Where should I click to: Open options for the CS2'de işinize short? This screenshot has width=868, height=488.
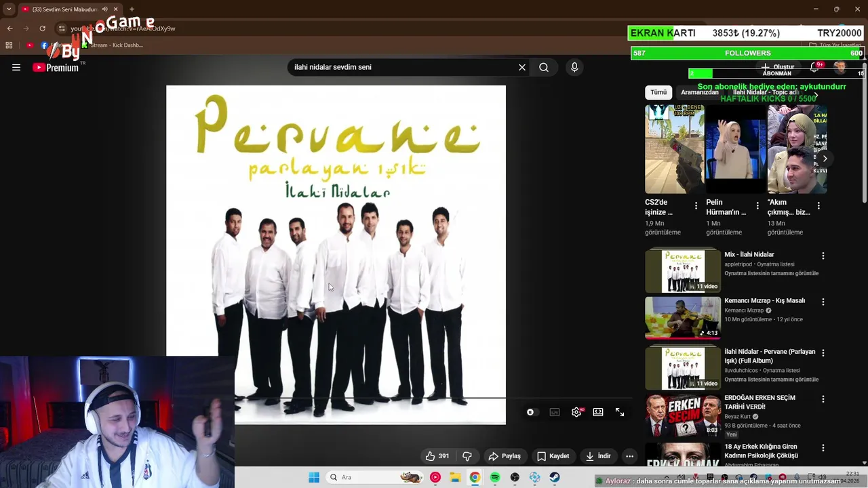pos(696,205)
